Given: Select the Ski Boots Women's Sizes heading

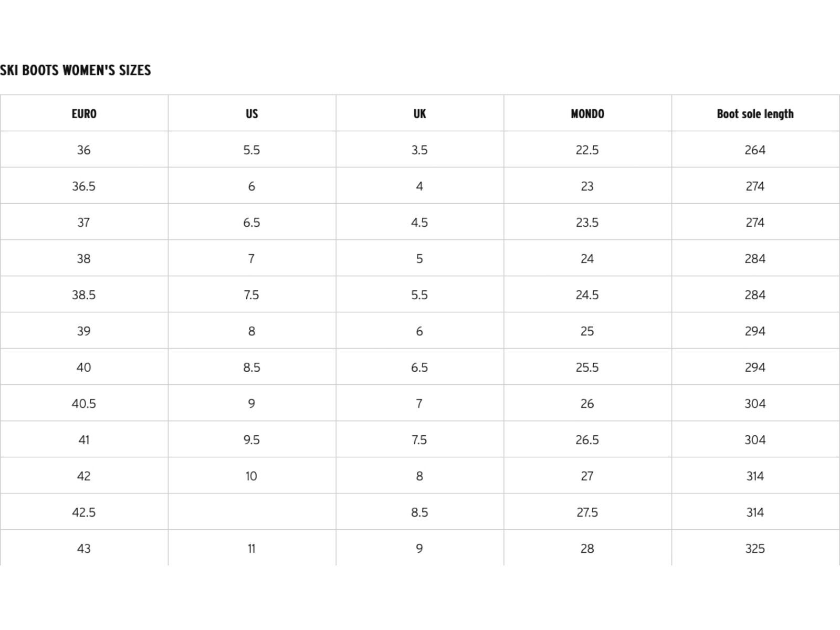Looking at the screenshot, I should pyautogui.click(x=76, y=70).
